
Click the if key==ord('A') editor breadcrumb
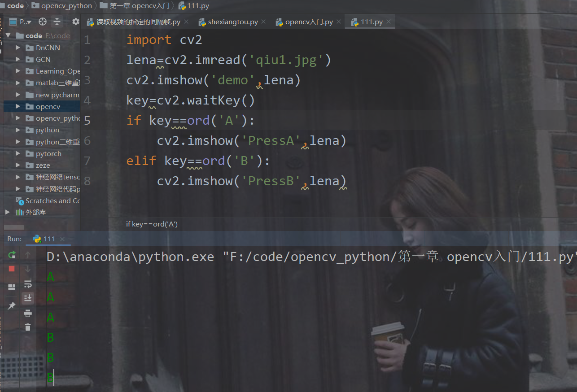coord(152,224)
